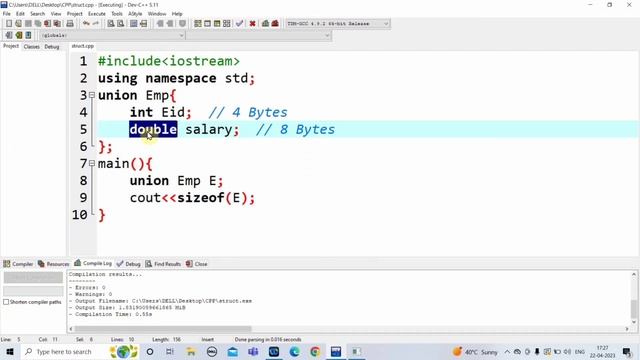This screenshot has width=640, height=360.
Task: Click the highlighted word double on line 5
Action: 153,129
